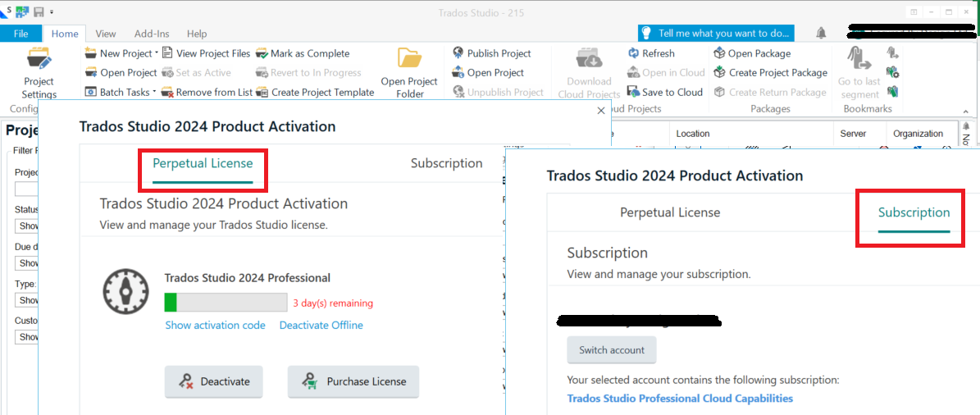Open the Help ribbon tab
Image resolution: width=980 pixels, height=415 pixels.
click(x=197, y=34)
